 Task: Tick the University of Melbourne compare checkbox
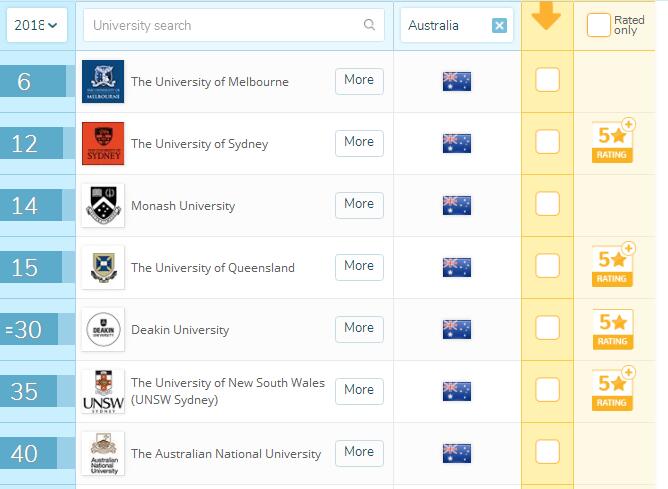(547, 80)
